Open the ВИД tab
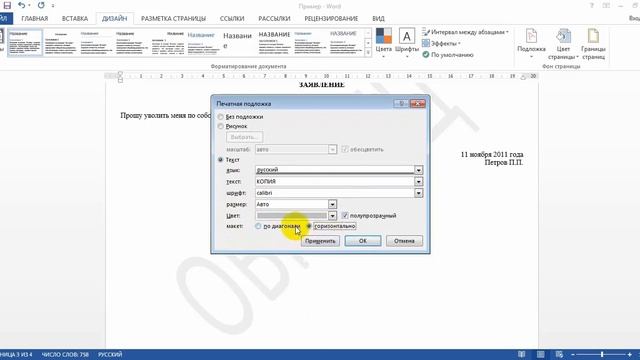This screenshot has height=360, width=640. coord(378,18)
